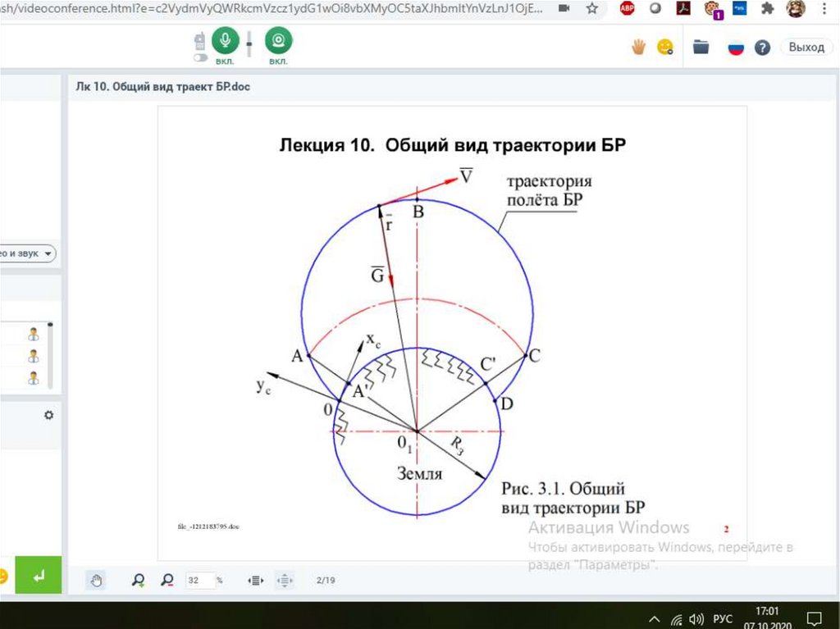The width and height of the screenshot is (840, 629).
Task: Click the first participant avatar icon
Action: 34,335
